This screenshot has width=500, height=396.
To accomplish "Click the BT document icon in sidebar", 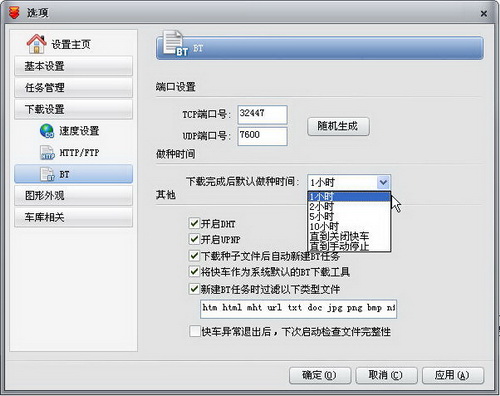I will pyautogui.click(x=47, y=174).
